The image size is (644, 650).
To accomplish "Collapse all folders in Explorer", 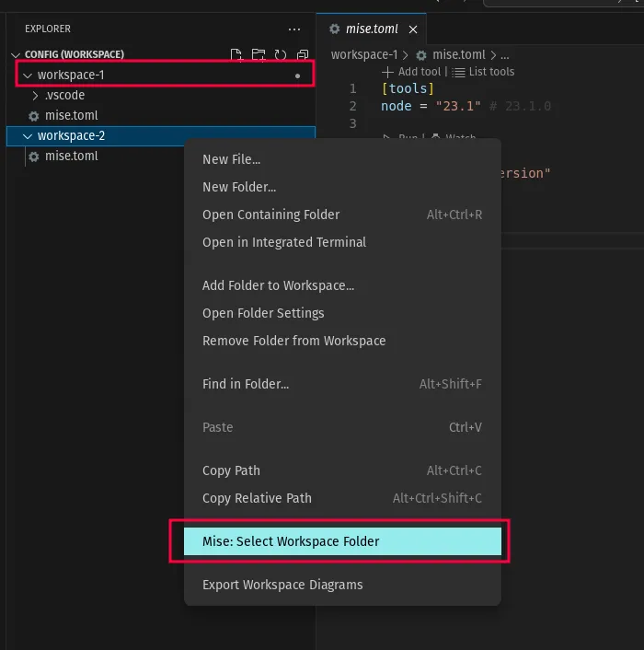I will coord(302,55).
